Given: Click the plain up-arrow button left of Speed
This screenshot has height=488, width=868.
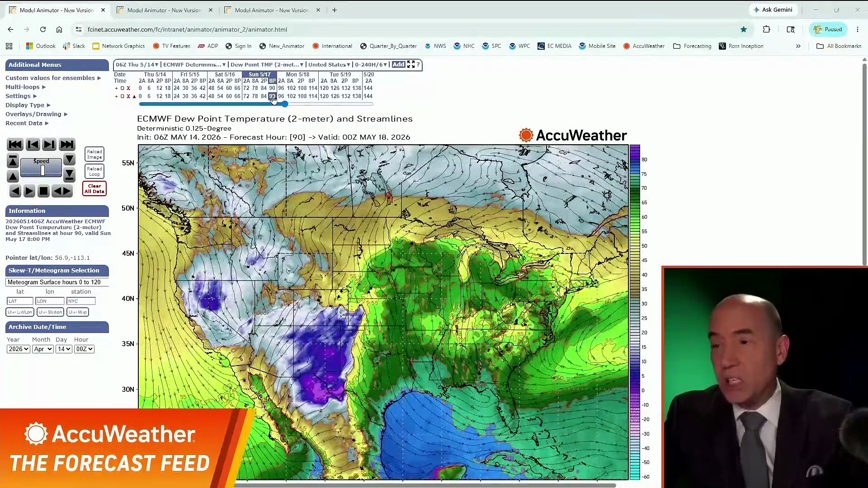Looking at the screenshot, I should point(13,176).
